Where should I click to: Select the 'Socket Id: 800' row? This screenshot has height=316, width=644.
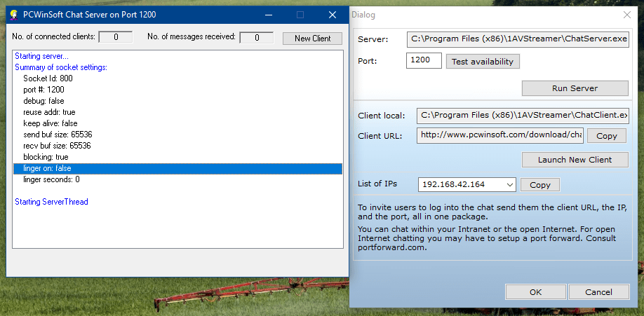178,78
